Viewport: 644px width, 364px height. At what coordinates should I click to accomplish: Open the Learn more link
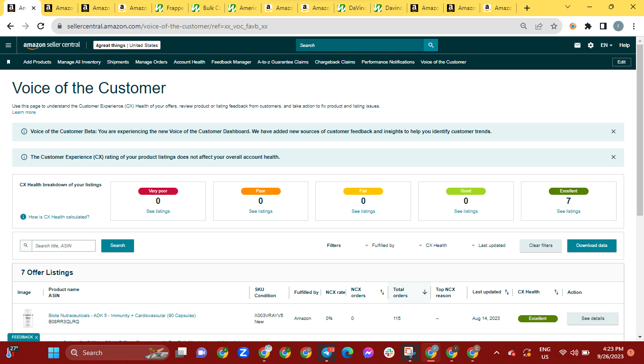point(24,112)
